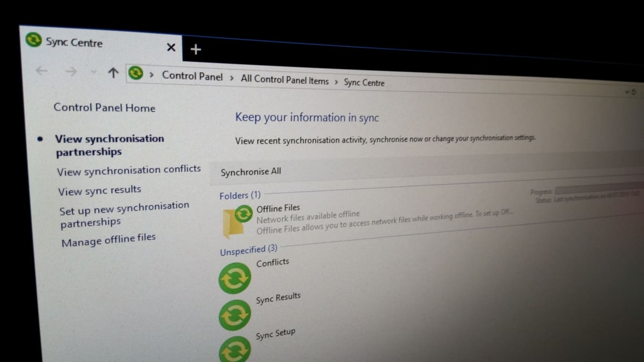The image size is (644, 362).
Task: Open Control Panel Home
Action: click(104, 107)
